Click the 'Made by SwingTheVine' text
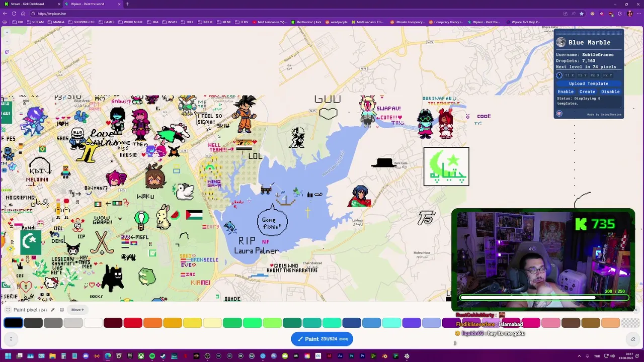The height and width of the screenshot is (362, 644). click(604, 115)
